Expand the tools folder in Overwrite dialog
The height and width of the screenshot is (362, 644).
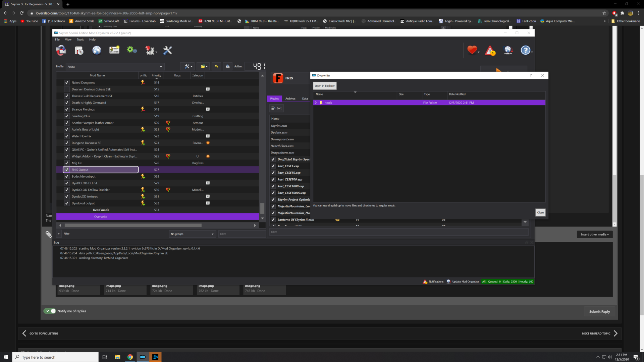[x=316, y=103]
